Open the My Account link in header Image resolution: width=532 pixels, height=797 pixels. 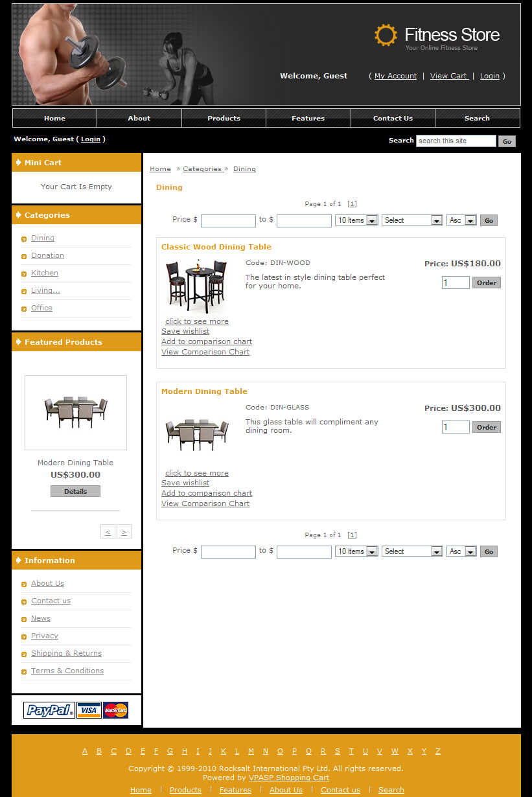pos(395,76)
